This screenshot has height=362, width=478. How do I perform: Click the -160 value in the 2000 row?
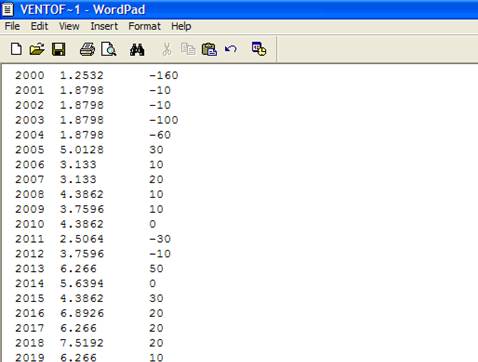pyautogui.click(x=164, y=75)
